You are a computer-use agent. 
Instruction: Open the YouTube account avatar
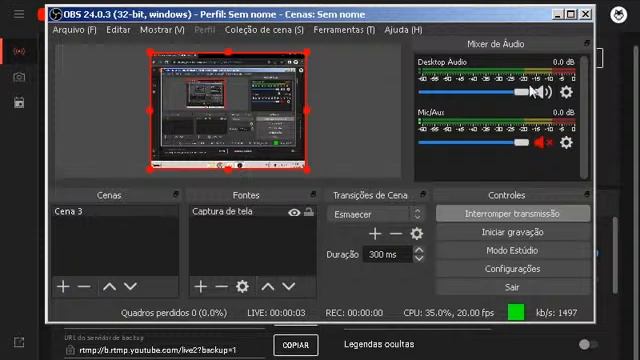[618, 15]
